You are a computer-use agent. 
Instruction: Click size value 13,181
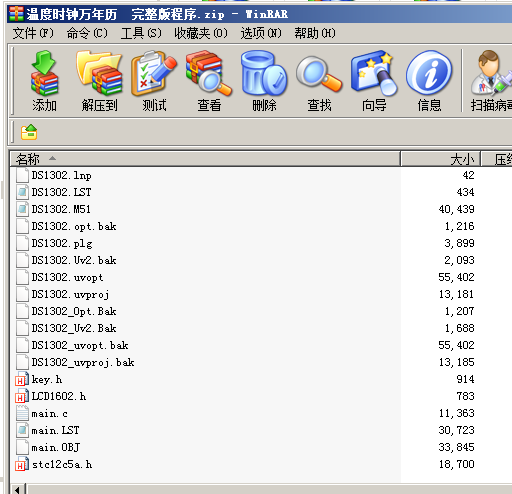coord(456,294)
